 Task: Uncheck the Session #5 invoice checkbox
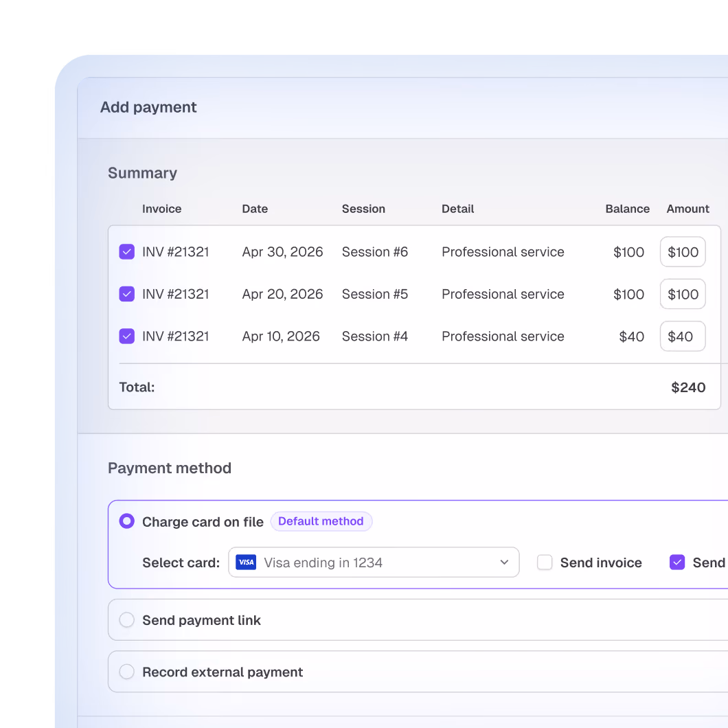(x=127, y=294)
